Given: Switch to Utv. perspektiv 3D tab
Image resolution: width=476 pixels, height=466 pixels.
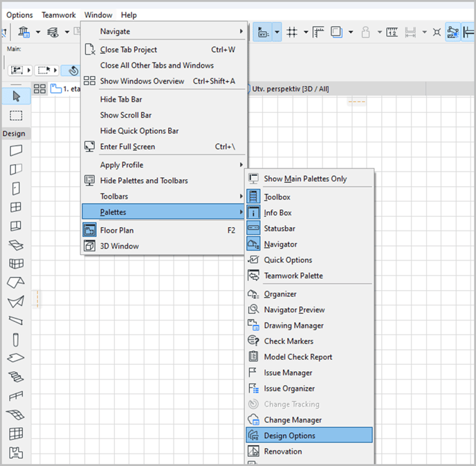Looking at the screenshot, I should click(336, 89).
